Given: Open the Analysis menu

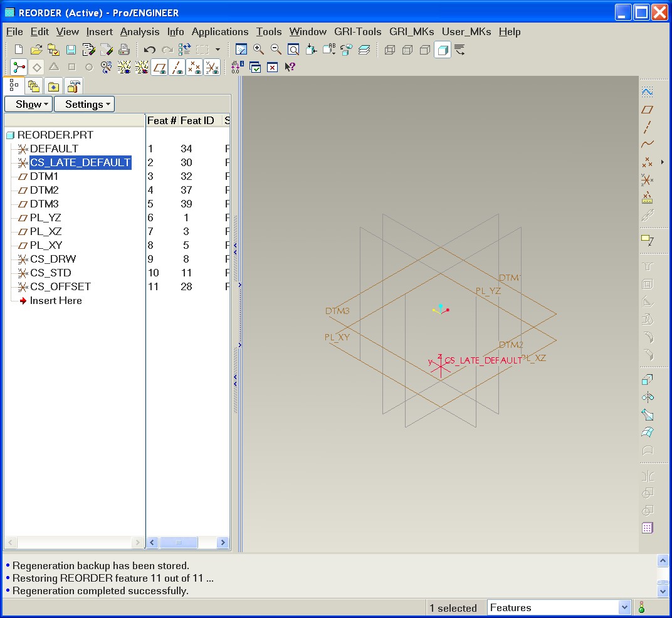Looking at the screenshot, I should 140,32.
